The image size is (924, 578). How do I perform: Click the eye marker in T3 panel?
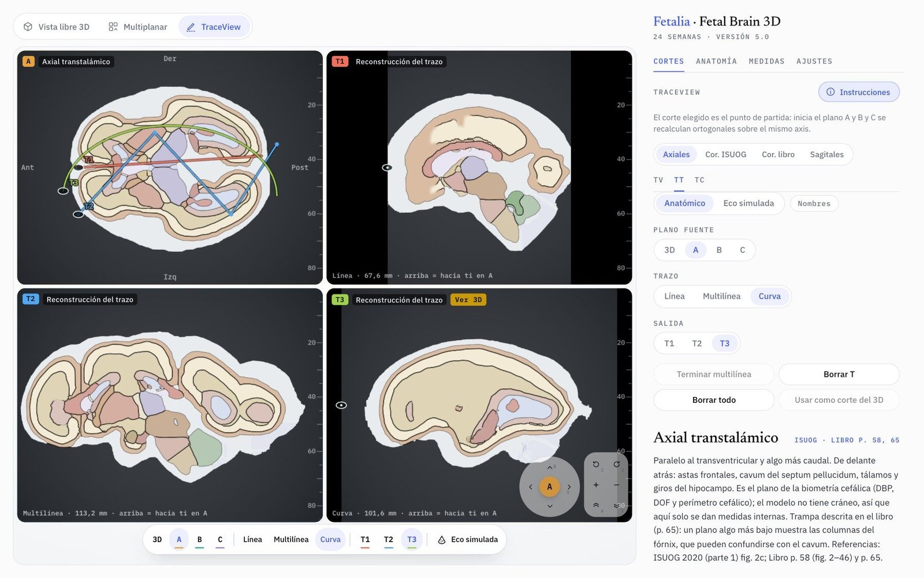[341, 405]
